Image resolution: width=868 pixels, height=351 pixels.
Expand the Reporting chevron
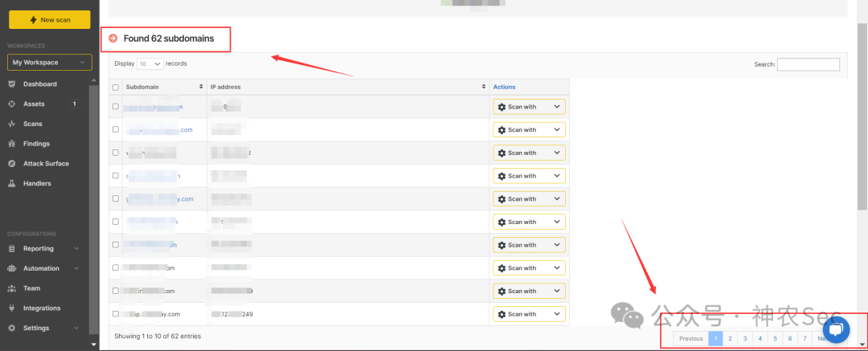(x=76, y=248)
